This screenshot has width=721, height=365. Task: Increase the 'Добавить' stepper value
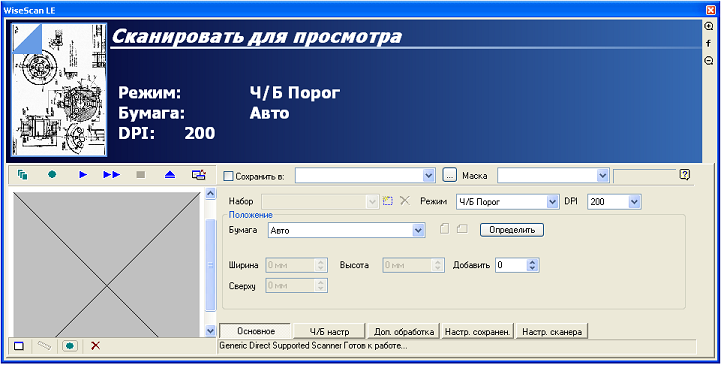532,262
